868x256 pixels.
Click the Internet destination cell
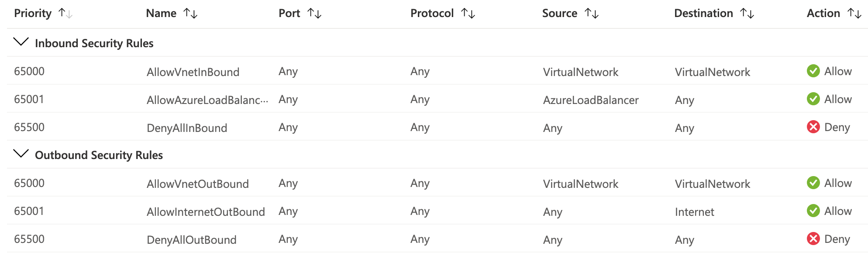tap(694, 212)
